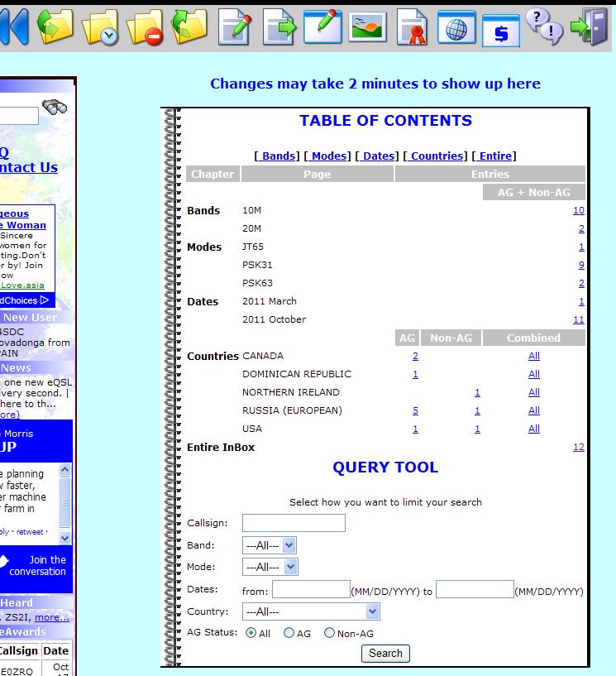Open the help speech bubbles icon
The image size is (616, 676).
pos(545,26)
